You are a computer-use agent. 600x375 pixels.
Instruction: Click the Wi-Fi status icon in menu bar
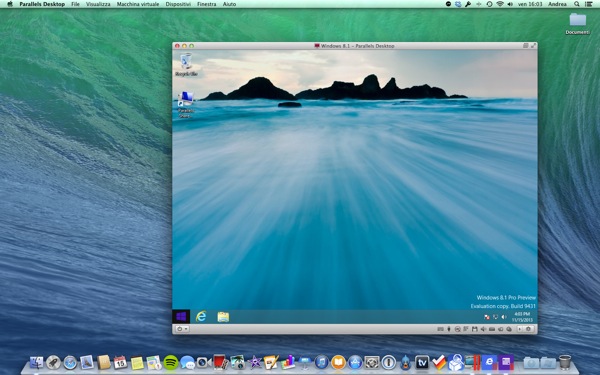500,4
